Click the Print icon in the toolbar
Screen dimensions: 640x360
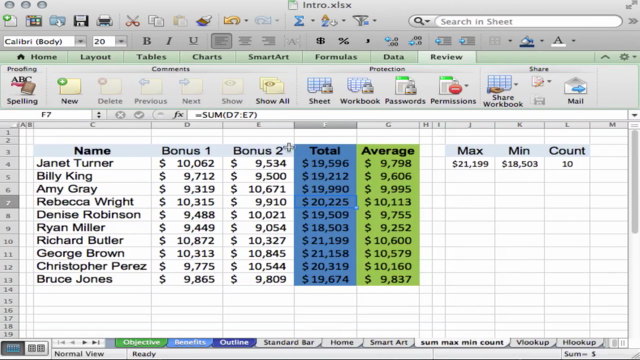pos(104,21)
